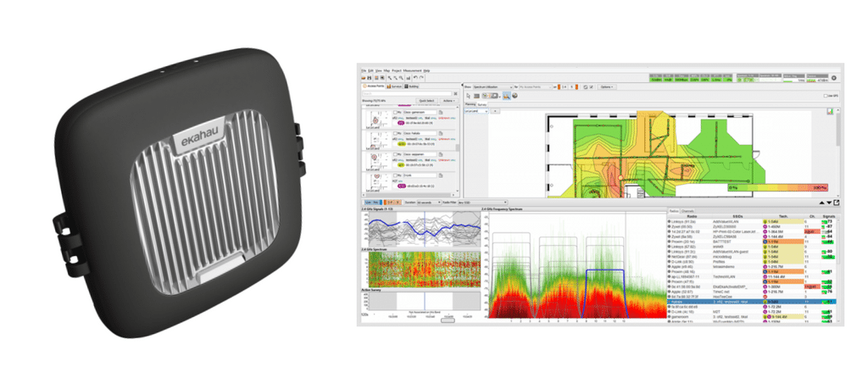Viewport: 868px width, 384px height.
Task: Open the Actions dropdown
Action: [x=449, y=101]
